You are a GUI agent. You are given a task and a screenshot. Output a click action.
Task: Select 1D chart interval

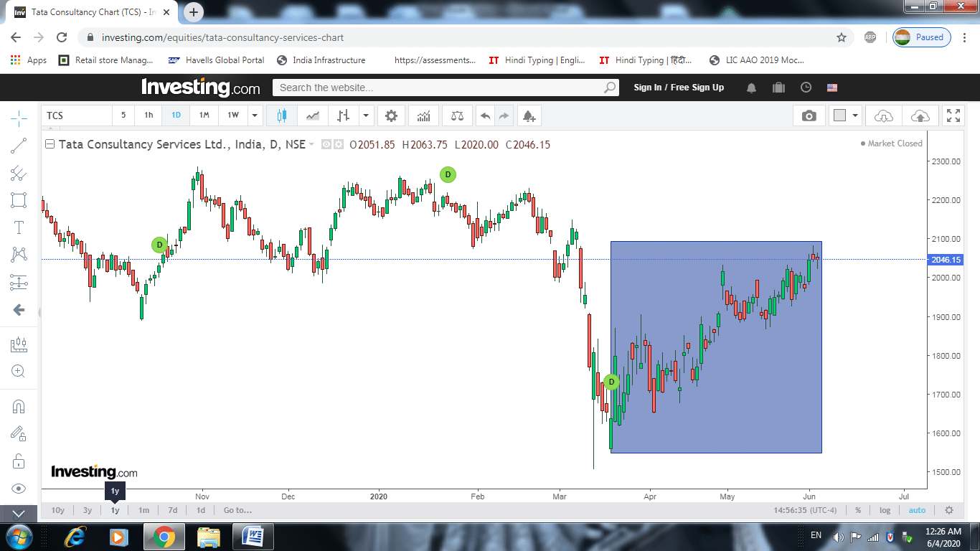[x=176, y=116]
